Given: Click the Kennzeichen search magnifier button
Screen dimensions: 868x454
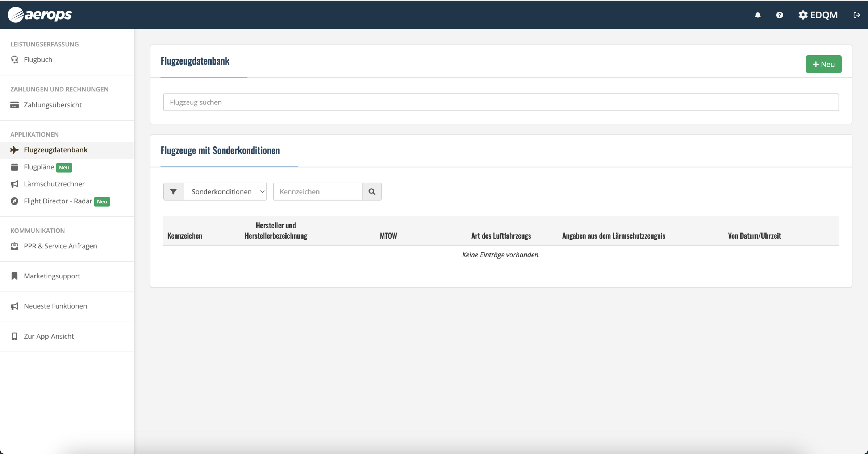Looking at the screenshot, I should point(372,191).
